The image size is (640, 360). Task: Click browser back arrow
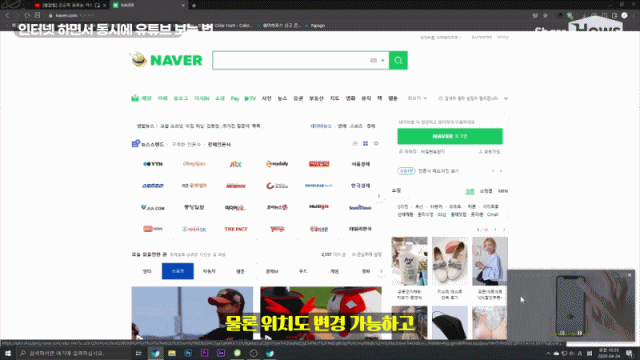(7, 16)
